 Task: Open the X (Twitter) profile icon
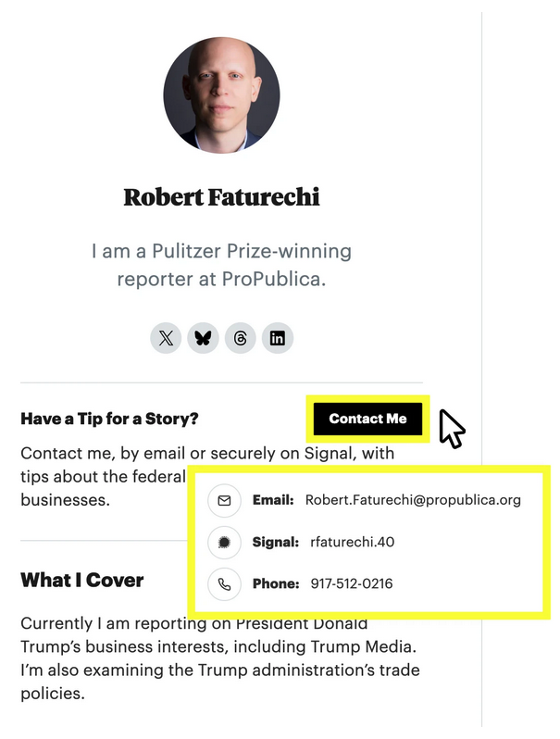[166, 338]
